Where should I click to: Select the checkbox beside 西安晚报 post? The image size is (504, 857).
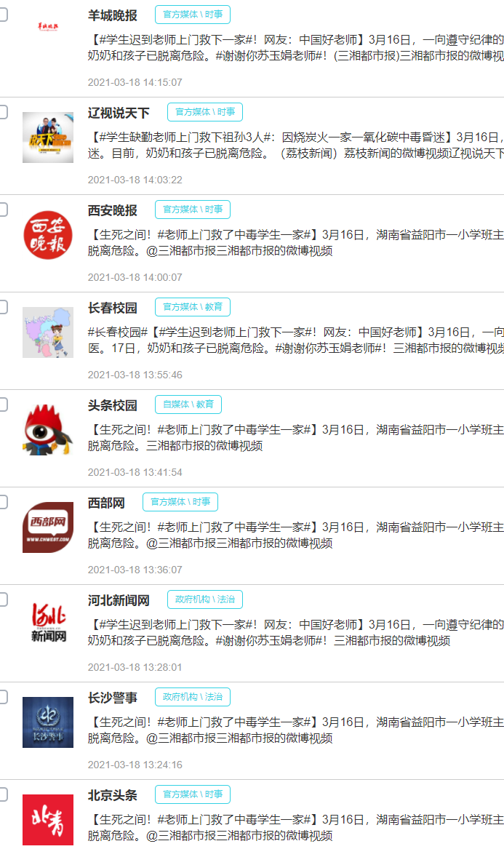[x=2, y=210]
